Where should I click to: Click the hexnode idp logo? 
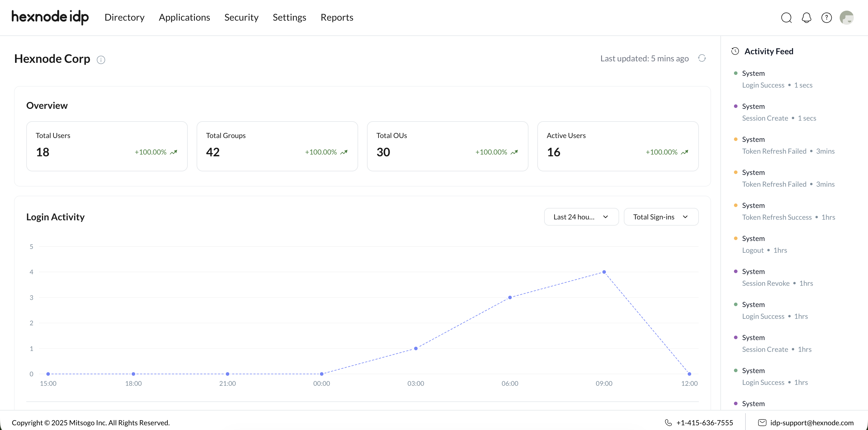[x=50, y=17]
